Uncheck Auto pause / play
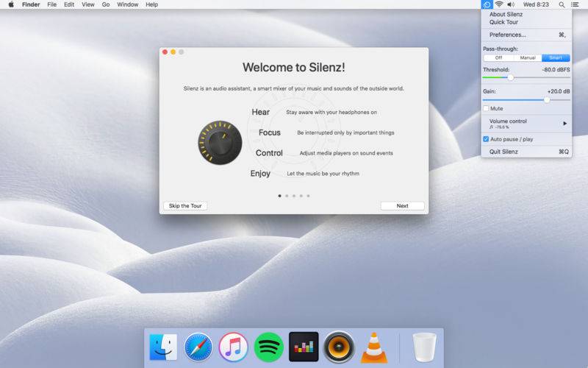Screen dimensions: 588x368 click(x=486, y=139)
